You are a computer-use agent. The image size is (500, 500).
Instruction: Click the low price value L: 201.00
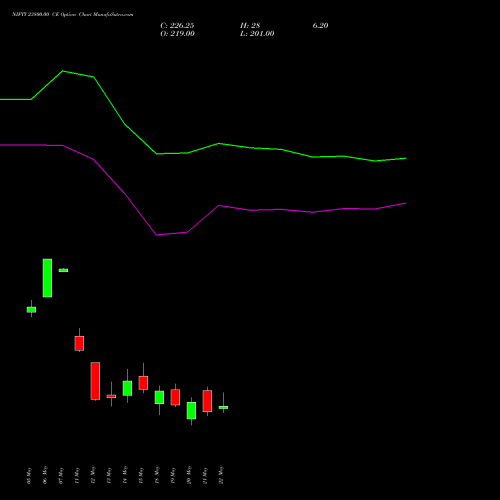(257, 34)
